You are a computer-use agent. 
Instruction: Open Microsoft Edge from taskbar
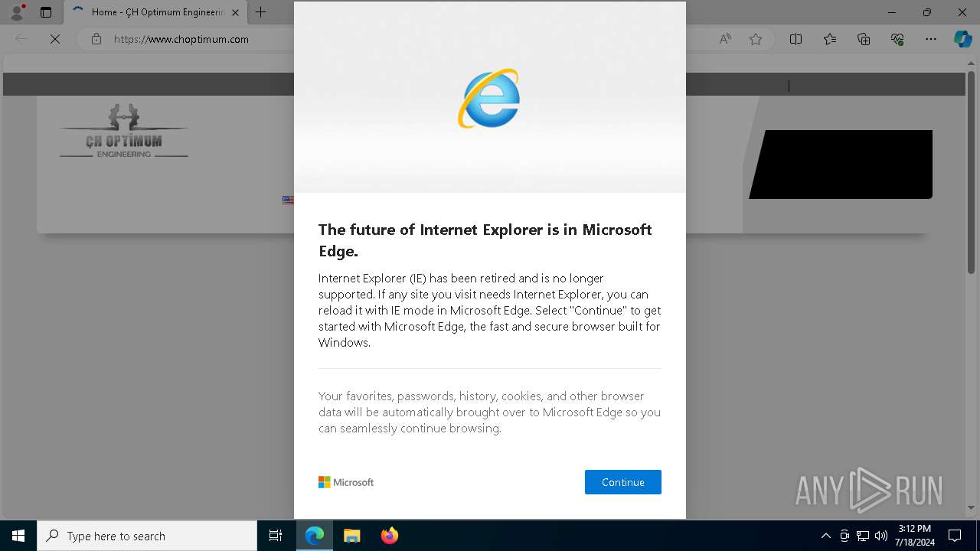pos(315,536)
